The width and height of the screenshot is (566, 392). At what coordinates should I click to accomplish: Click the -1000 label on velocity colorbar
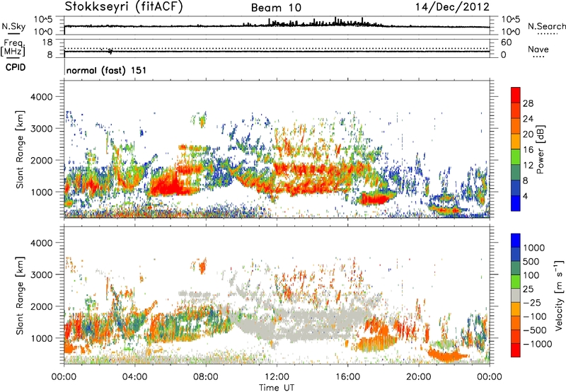[x=538, y=344]
